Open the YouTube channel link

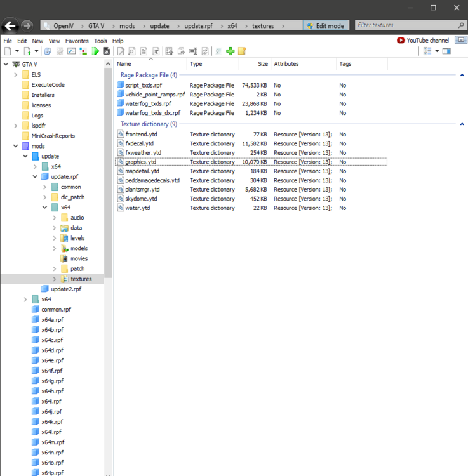[x=427, y=41]
